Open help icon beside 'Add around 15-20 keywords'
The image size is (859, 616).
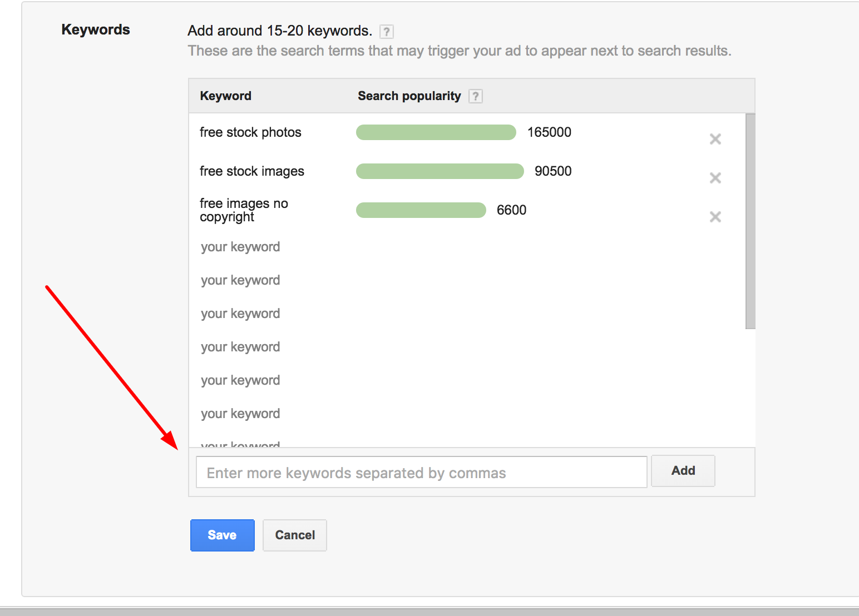[386, 32]
